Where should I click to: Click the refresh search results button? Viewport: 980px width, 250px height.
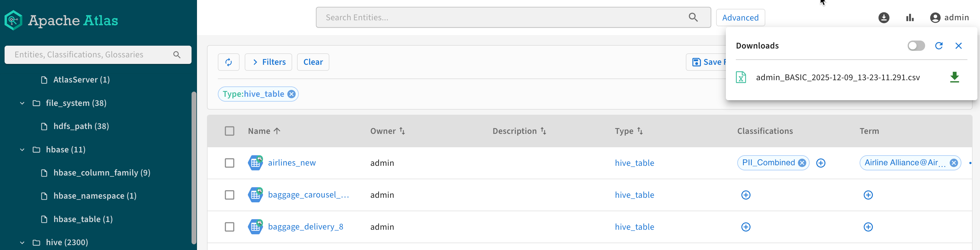pos(229,62)
